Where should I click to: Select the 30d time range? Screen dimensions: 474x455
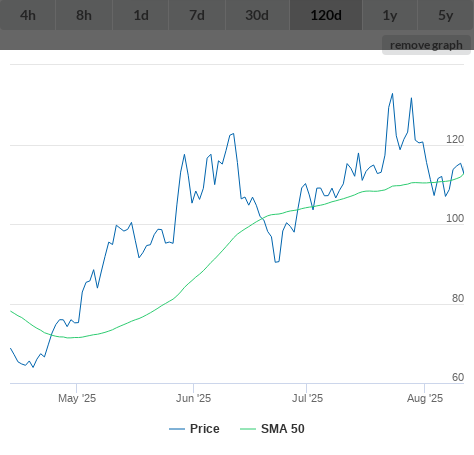[257, 15]
